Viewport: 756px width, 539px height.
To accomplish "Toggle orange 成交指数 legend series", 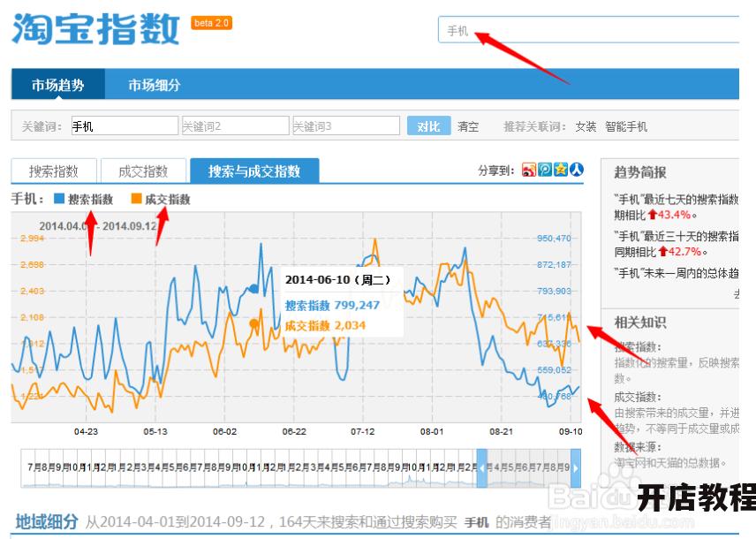I will [161, 199].
